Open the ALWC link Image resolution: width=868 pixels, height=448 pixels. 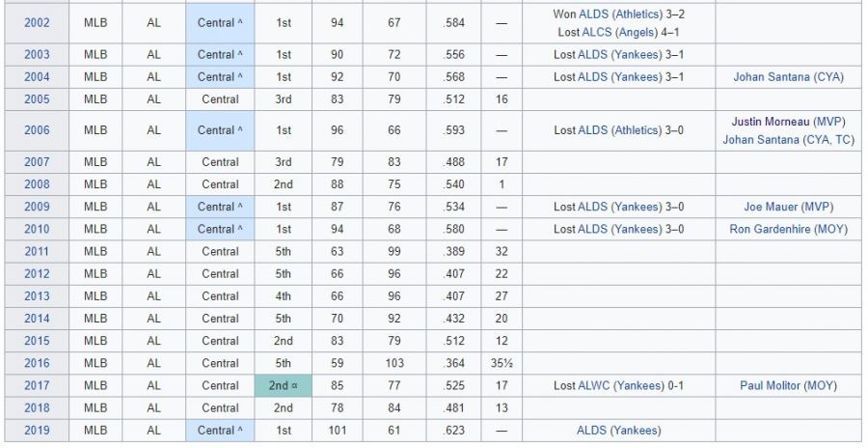(x=594, y=385)
